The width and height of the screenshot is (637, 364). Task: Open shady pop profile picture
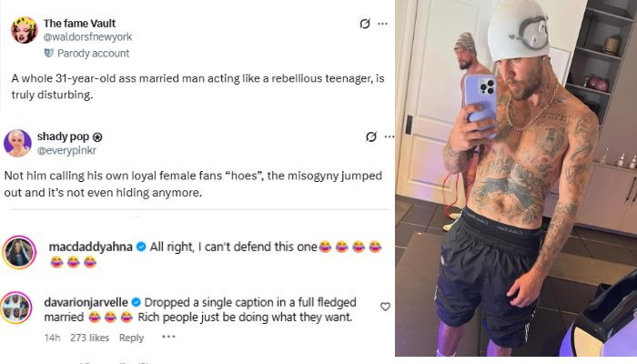point(17,143)
